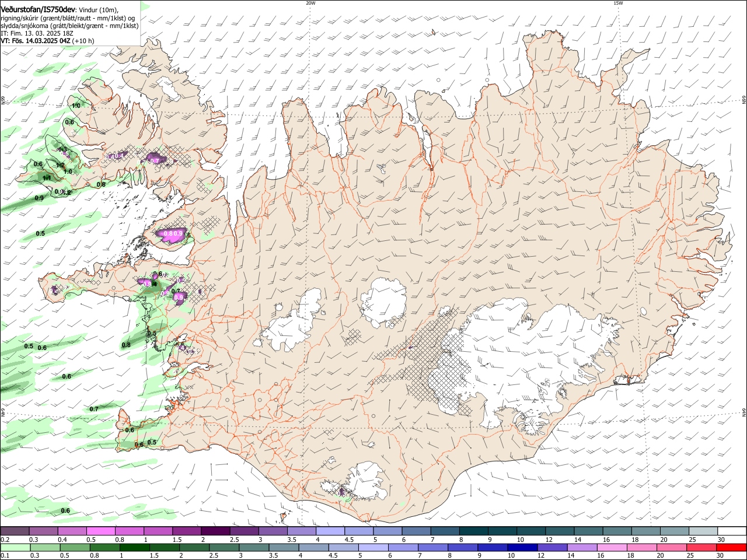Pick the rose pink 20 rain scale swatch

672,547
